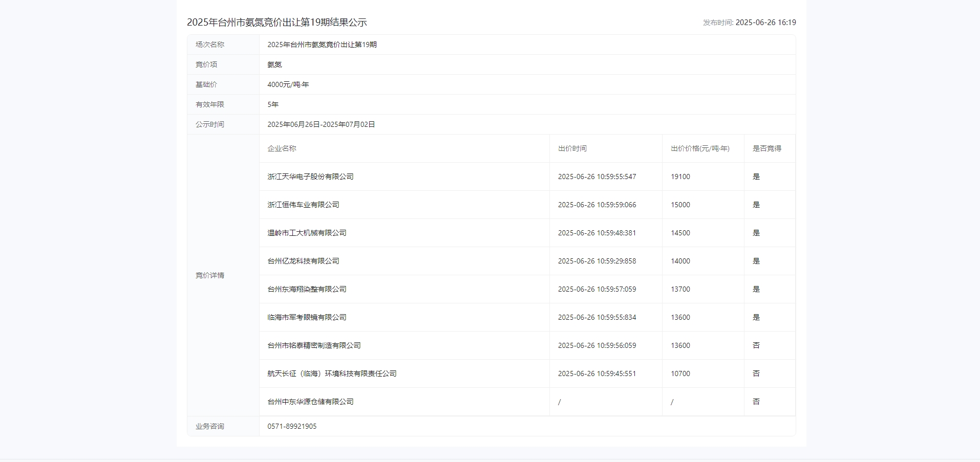Click bid time 2025-06-26 10:59:56:059

(x=597, y=345)
